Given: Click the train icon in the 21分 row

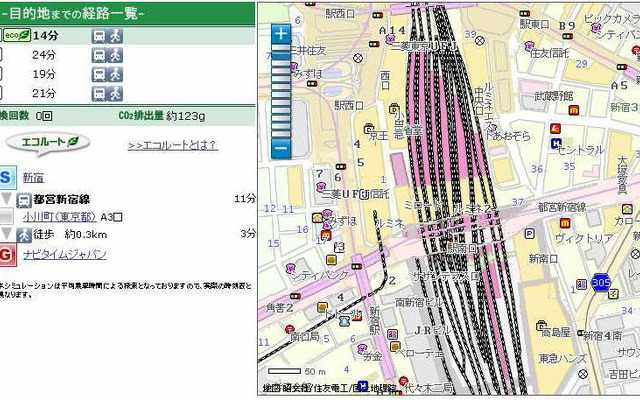Looking at the screenshot, I should (99, 93).
